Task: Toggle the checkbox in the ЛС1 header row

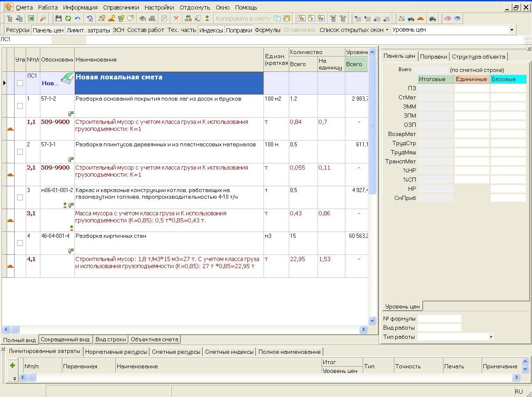Action: (x=20, y=83)
